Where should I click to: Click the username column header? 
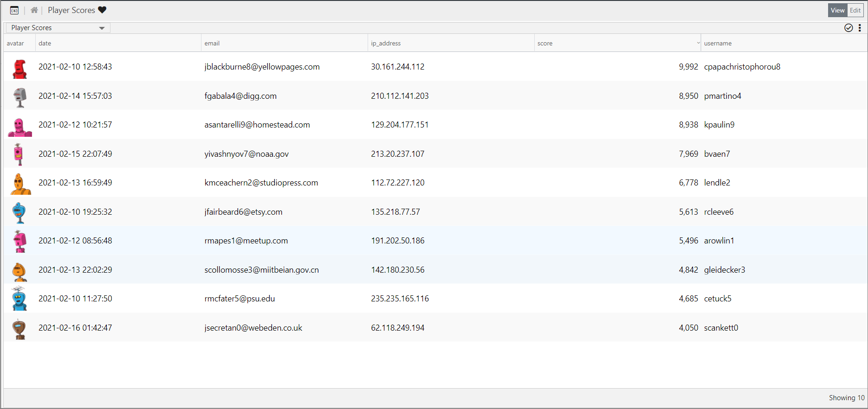point(718,43)
